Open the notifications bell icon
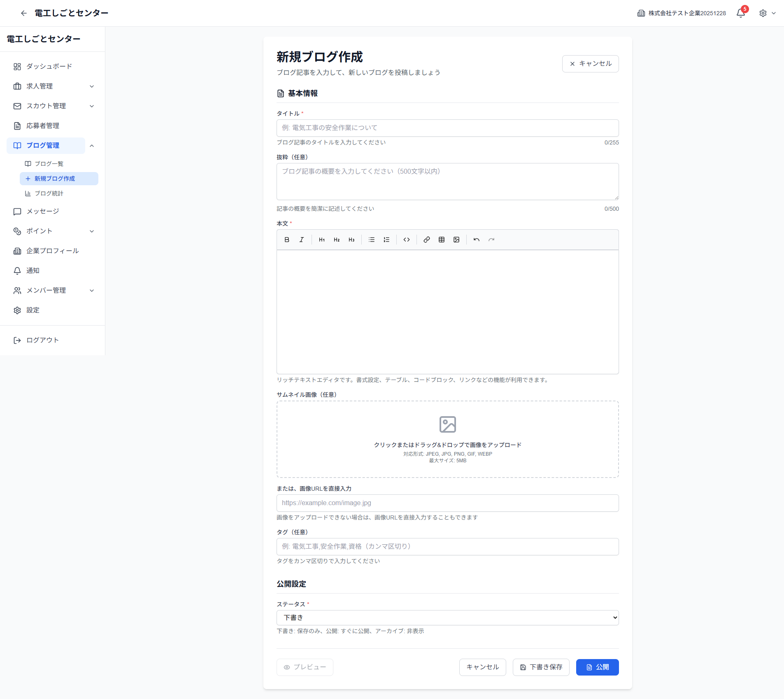Image resolution: width=784 pixels, height=699 pixels. [741, 13]
